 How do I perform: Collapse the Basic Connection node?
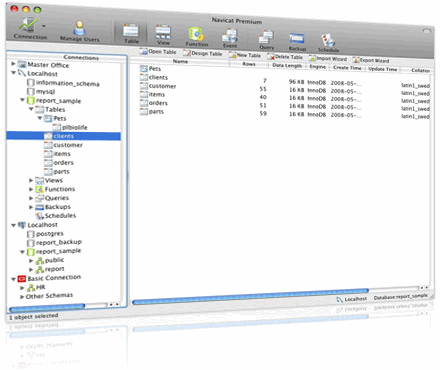point(13,279)
